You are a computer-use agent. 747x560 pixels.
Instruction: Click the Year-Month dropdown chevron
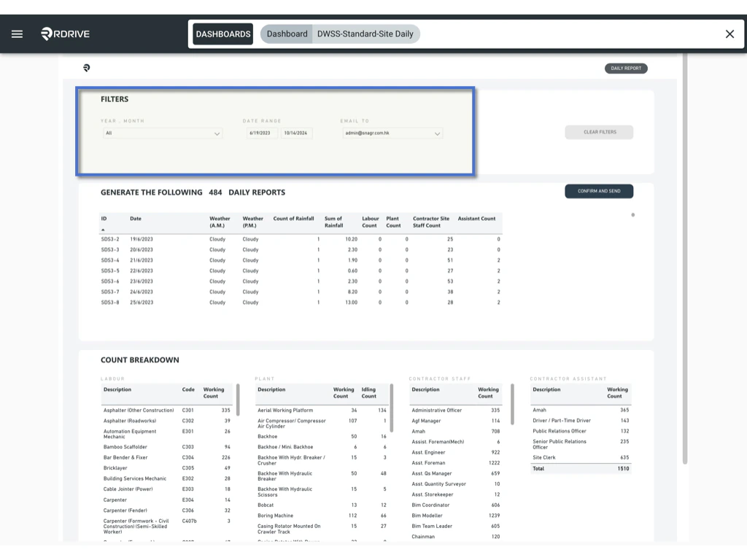point(217,133)
